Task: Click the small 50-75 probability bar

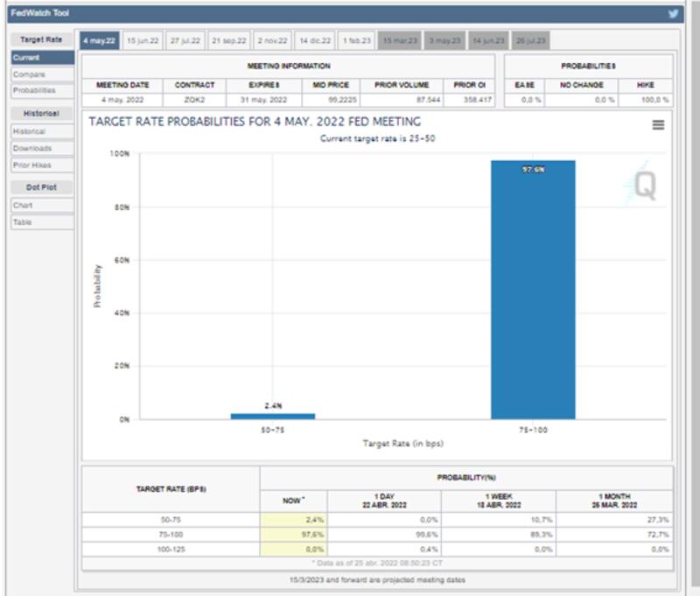Action: [x=272, y=416]
